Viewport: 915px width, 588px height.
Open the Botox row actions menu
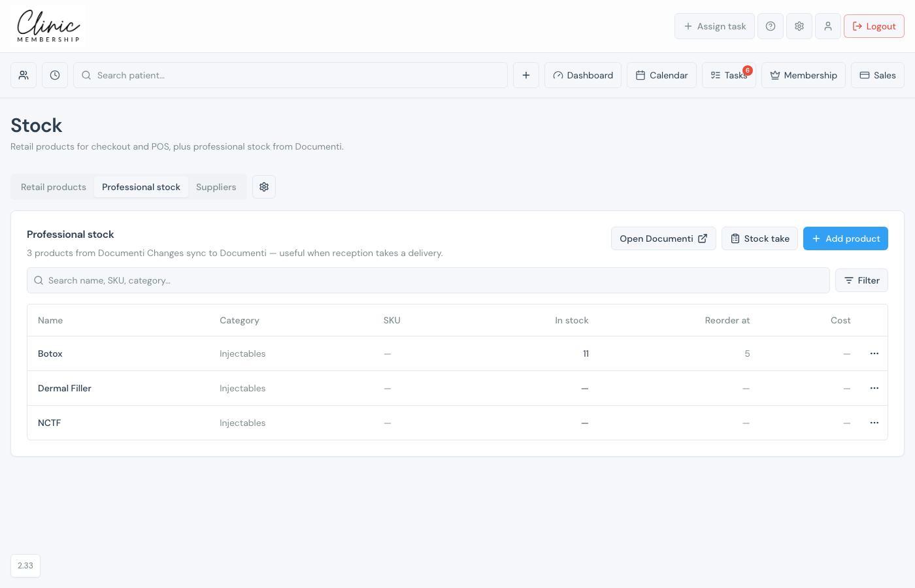tap(874, 353)
